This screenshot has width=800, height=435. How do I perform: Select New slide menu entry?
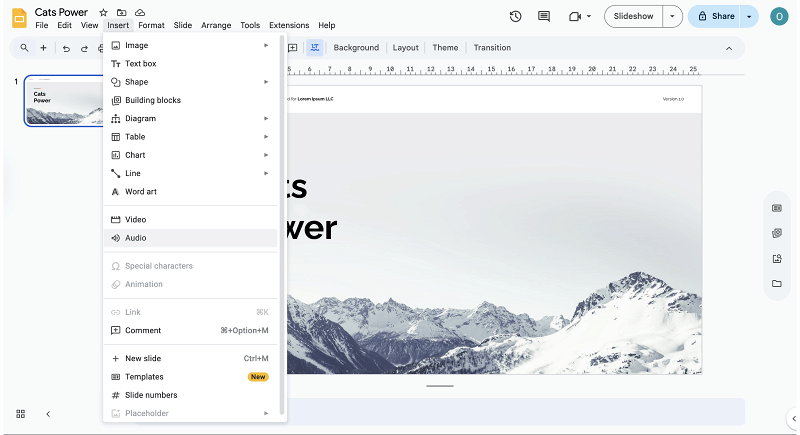point(190,359)
